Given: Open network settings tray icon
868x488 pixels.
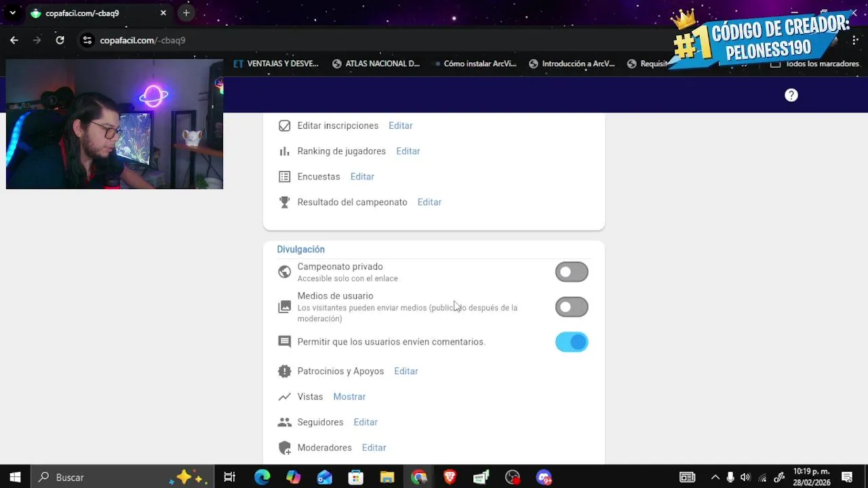Looking at the screenshot, I should (x=762, y=477).
